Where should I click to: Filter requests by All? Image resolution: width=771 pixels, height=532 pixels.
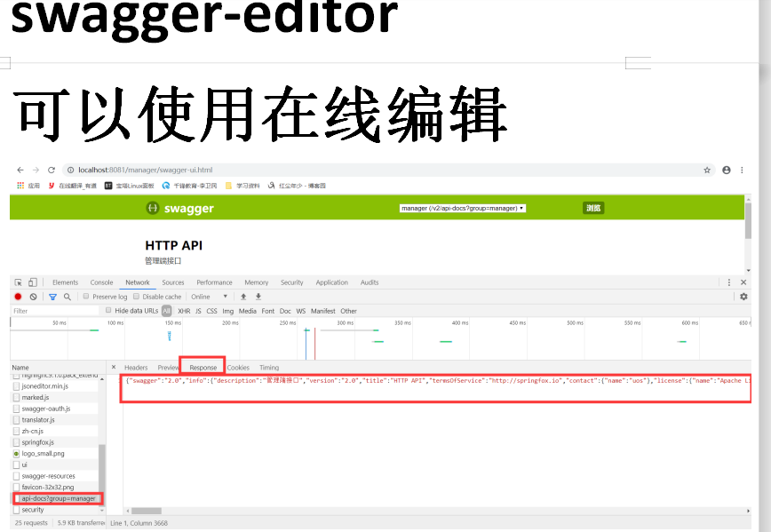pos(167,311)
